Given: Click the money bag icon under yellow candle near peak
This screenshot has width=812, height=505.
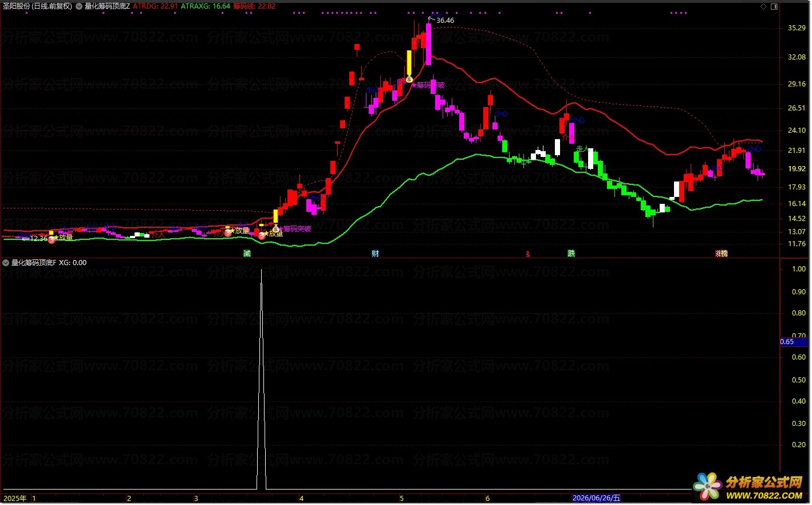Looking at the screenshot, I should (x=409, y=80).
